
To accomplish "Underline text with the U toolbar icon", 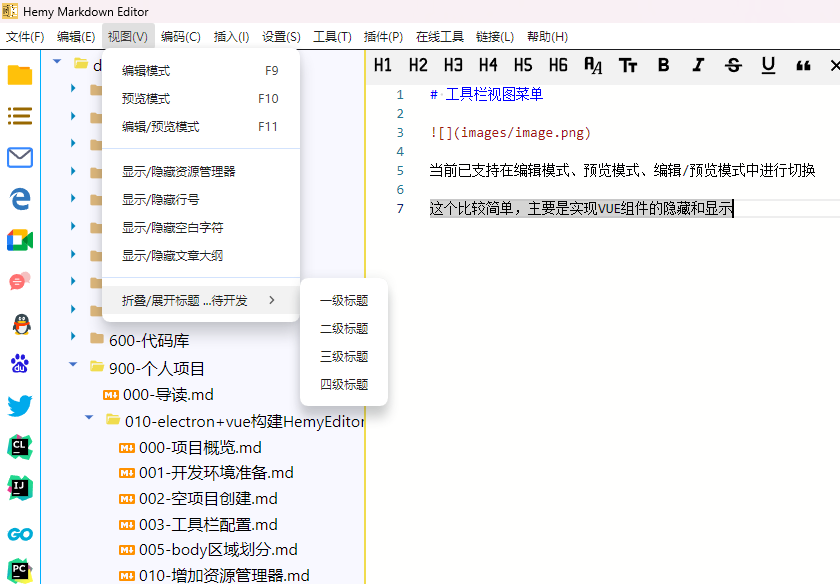I will point(768,65).
